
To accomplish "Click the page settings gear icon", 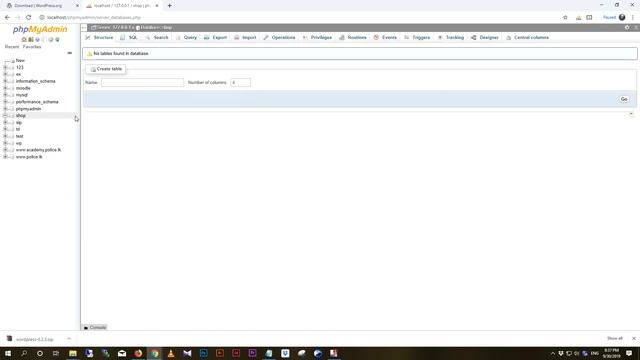I will click(x=627, y=27).
